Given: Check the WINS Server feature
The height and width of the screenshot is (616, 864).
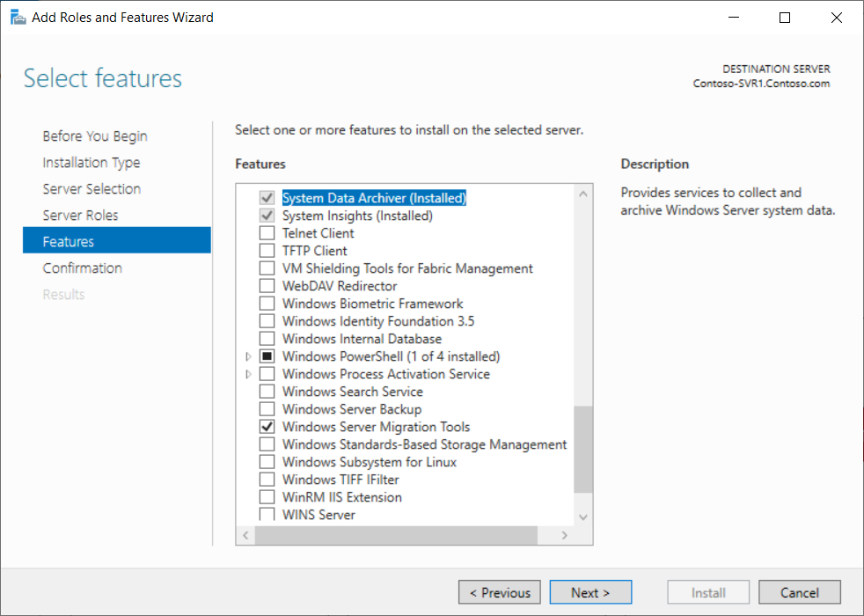Looking at the screenshot, I should (267, 514).
